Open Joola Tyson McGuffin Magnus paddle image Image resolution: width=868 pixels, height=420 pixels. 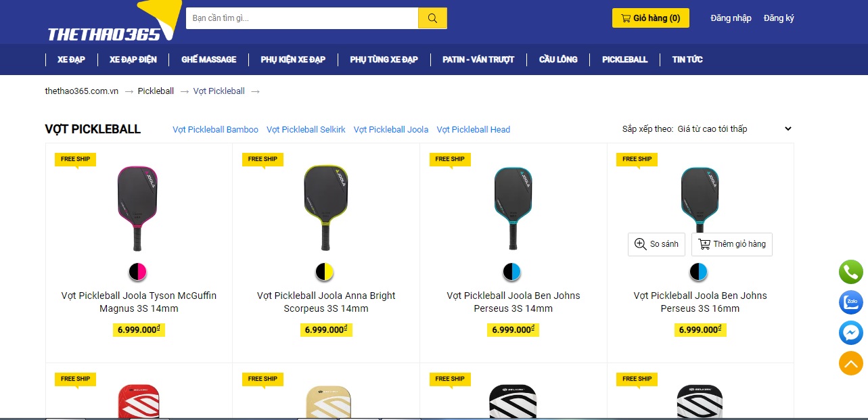pos(138,208)
